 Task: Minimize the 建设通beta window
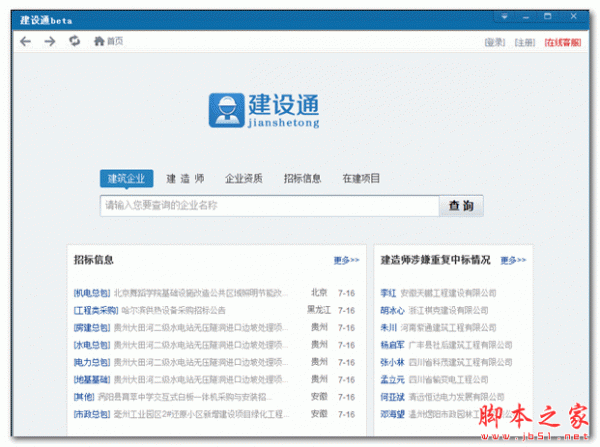(526, 16)
